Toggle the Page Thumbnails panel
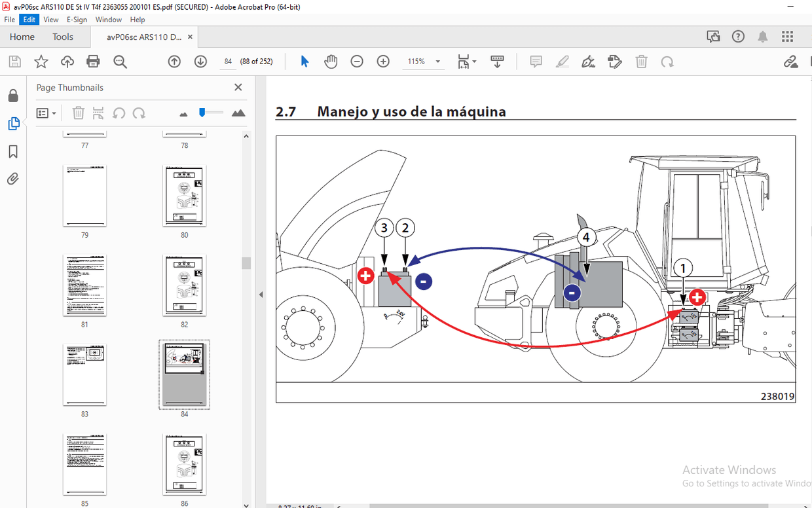This screenshot has width=812, height=508. 13,123
